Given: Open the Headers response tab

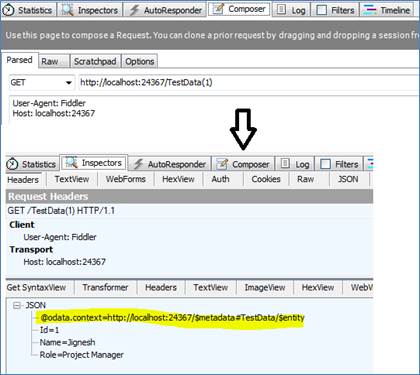Looking at the screenshot, I should point(161,288).
